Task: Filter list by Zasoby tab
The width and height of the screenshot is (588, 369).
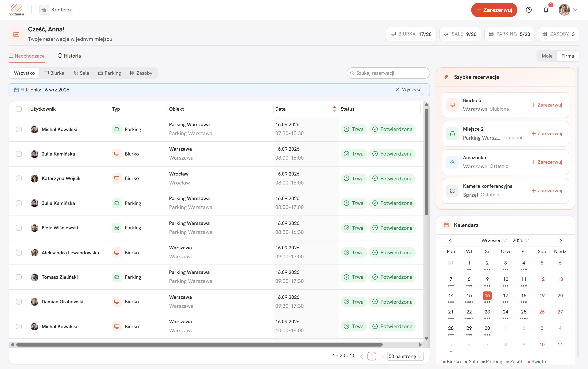Action: coord(141,73)
